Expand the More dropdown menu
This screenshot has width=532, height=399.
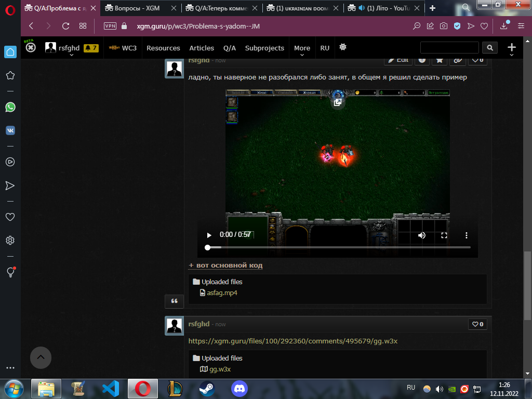pos(302,49)
